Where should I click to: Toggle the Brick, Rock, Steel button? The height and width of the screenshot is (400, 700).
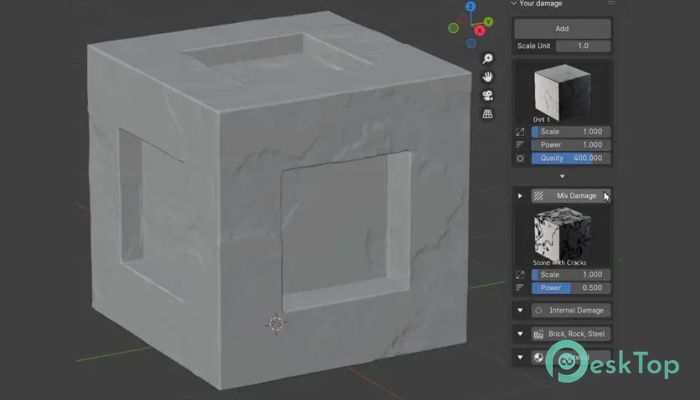point(571,333)
